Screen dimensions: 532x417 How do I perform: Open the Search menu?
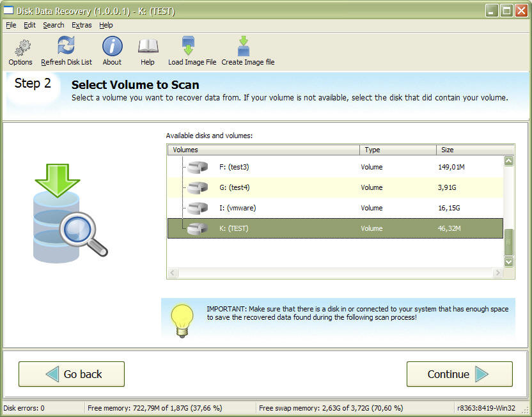(x=54, y=25)
